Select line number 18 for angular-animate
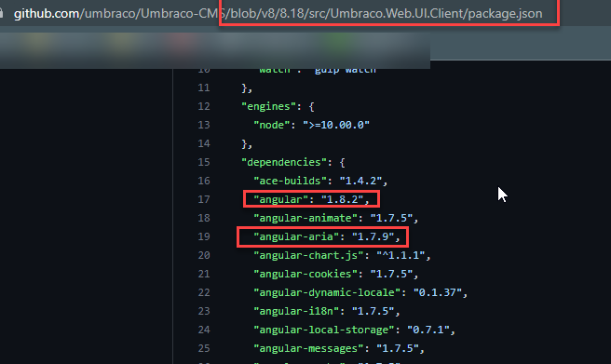 click(204, 218)
